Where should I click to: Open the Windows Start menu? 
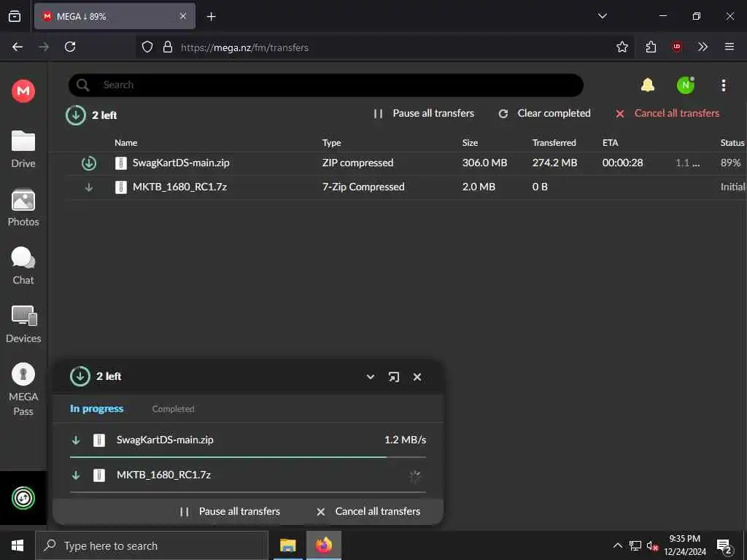pos(18,545)
